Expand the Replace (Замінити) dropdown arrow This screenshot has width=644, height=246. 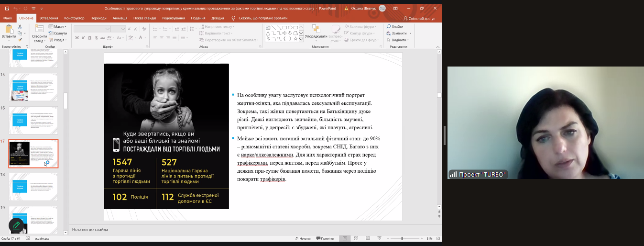point(410,34)
